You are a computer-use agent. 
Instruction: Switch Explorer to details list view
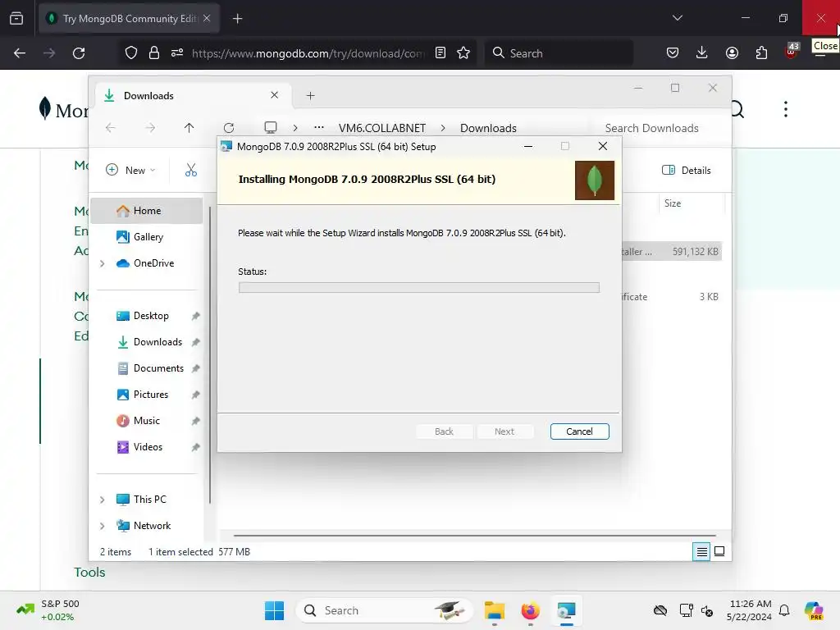tap(701, 551)
